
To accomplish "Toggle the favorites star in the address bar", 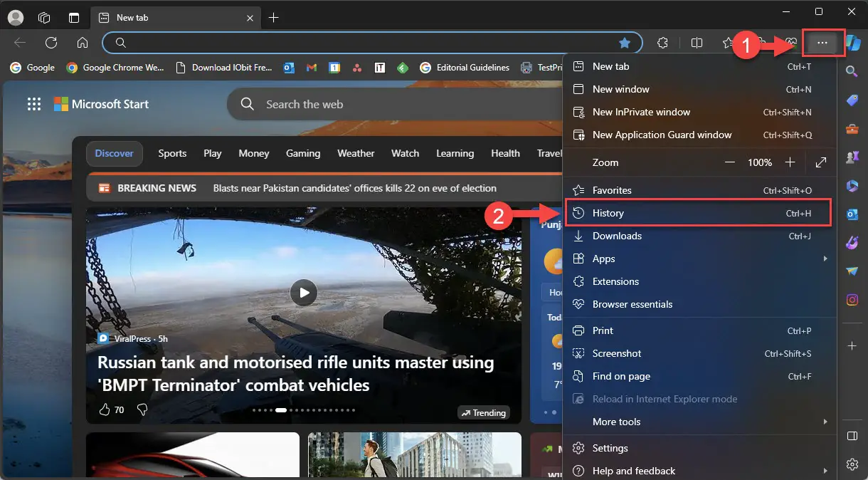I will 625,43.
